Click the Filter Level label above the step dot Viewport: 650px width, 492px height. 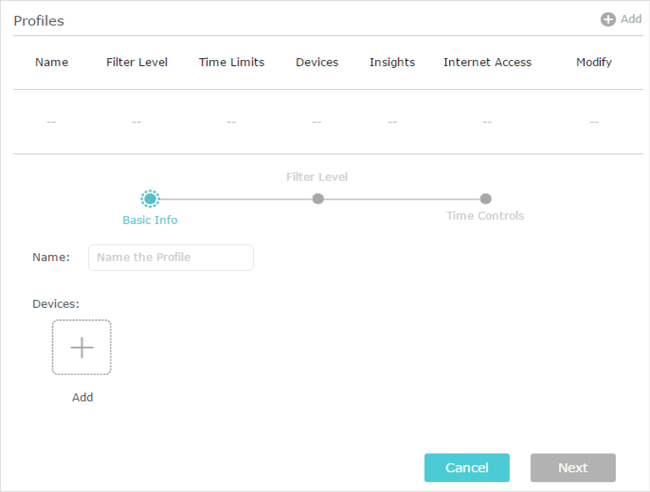tap(317, 177)
